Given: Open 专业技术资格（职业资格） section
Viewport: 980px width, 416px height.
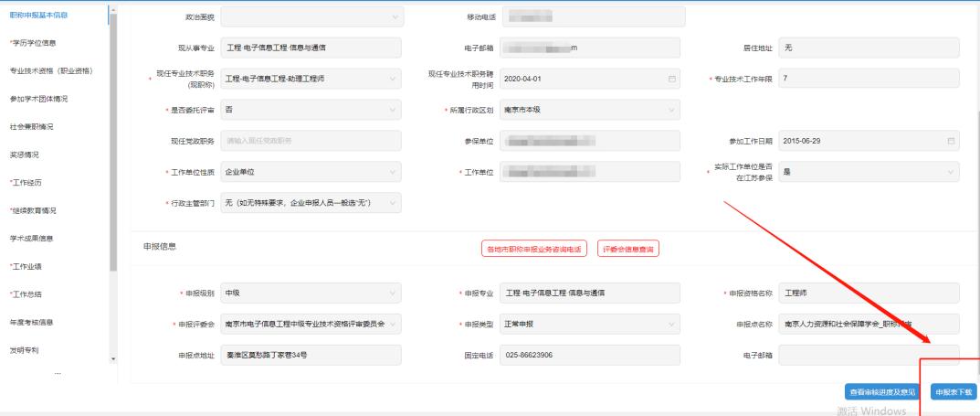Looking at the screenshot, I should pyautogui.click(x=51, y=70).
